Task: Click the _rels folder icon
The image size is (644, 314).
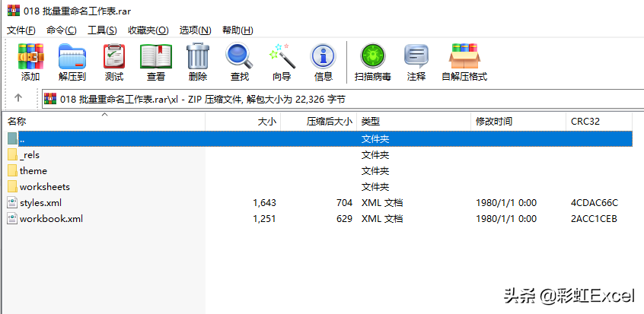Action: (12, 155)
